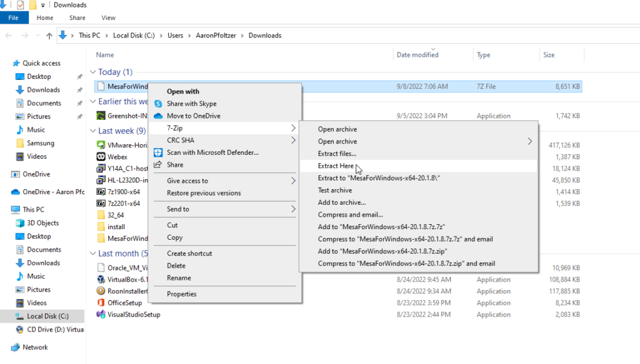Collapse the Today (1) group
640x364 pixels.
coord(92,72)
